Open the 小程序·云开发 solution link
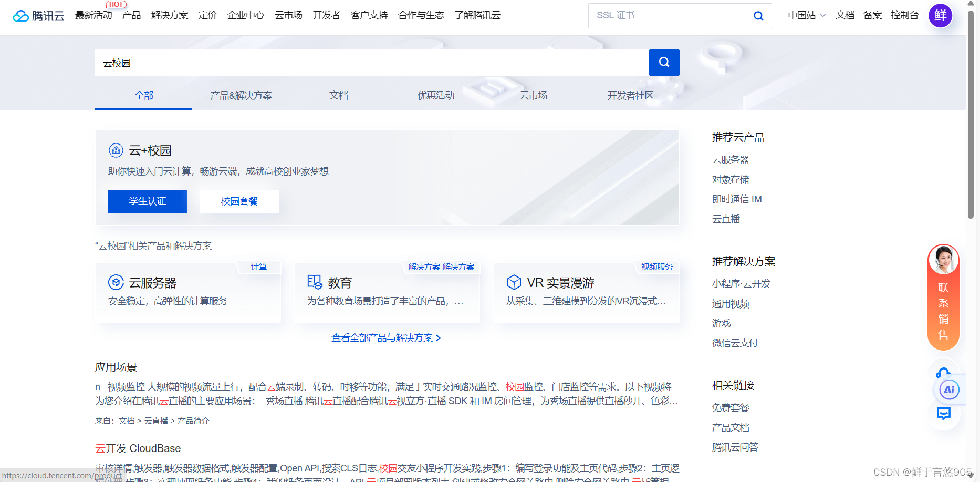This screenshot has width=980, height=482. pos(741,284)
